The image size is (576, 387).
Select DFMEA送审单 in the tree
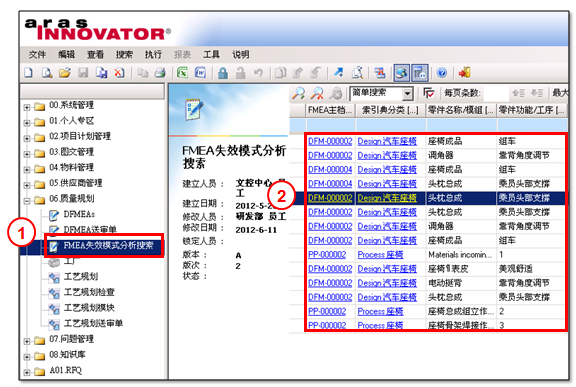click(90, 229)
